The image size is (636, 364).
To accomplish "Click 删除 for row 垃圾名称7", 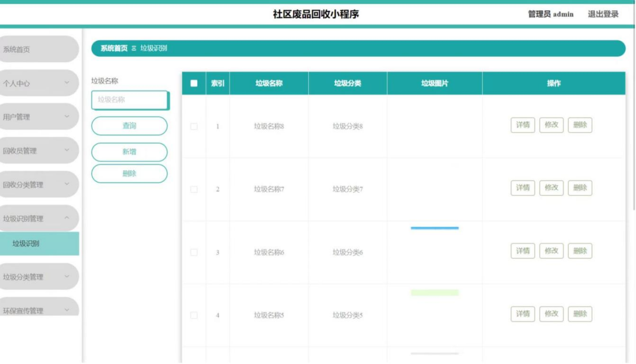I will click(580, 188).
